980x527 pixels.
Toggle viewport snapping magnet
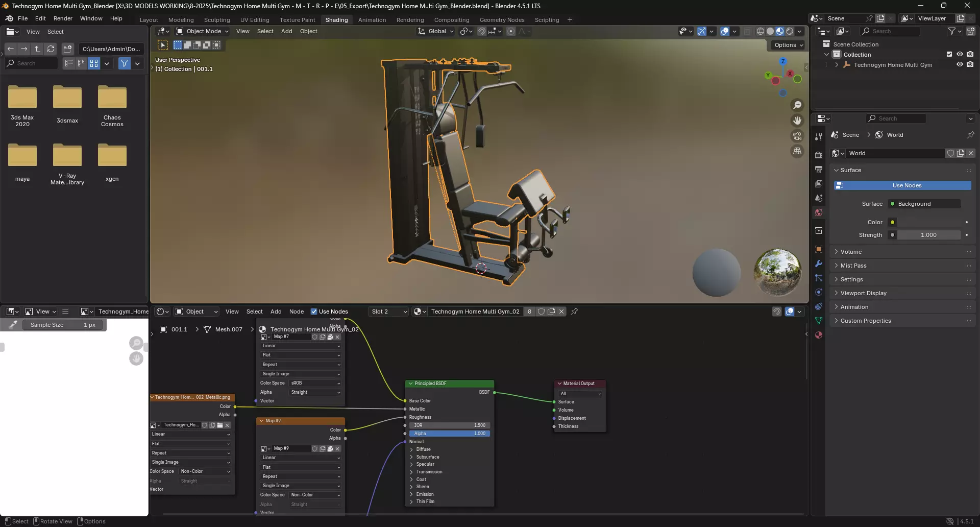pyautogui.click(x=481, y=31)
